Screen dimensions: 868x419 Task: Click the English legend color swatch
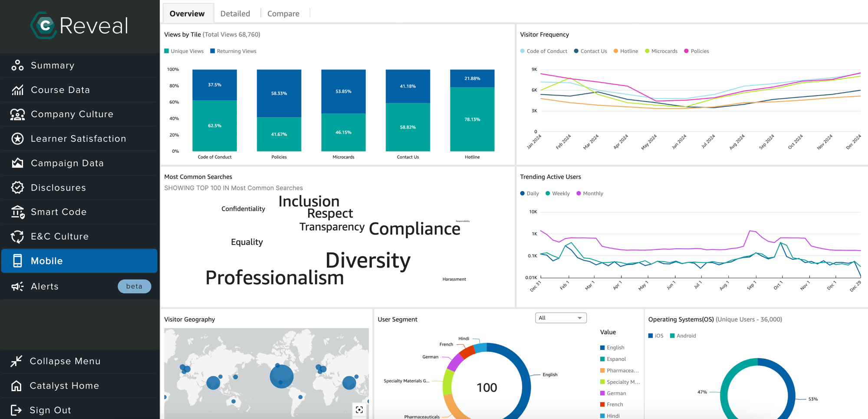pyautogui.click(x=602, y=348)
